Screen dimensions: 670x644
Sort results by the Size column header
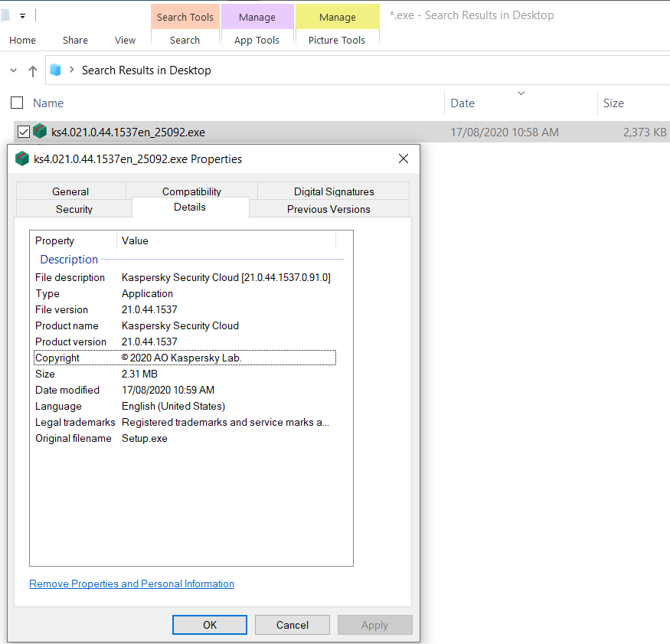pyautogui.click(x=613, y=103)
